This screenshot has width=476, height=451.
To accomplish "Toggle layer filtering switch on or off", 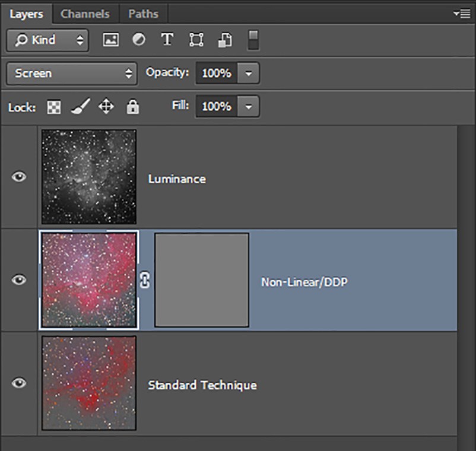I will click(253, 40).
